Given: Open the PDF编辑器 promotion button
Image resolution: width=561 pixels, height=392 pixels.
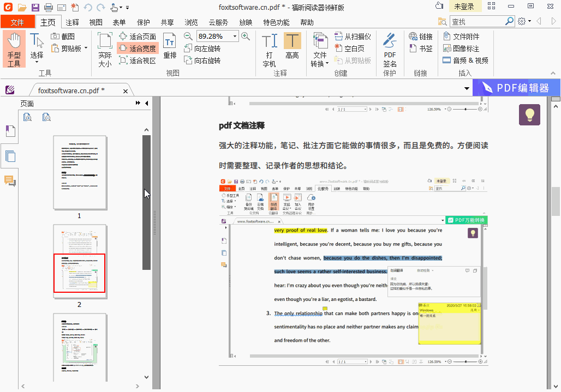Looking at the screenshot, I should (x=516, y=87).
